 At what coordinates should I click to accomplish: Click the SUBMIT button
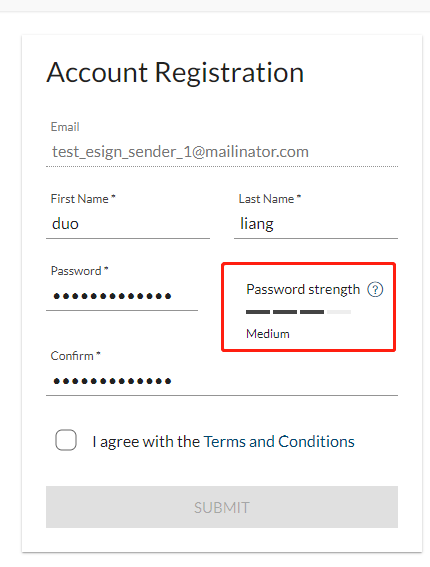tap(222, 507)
